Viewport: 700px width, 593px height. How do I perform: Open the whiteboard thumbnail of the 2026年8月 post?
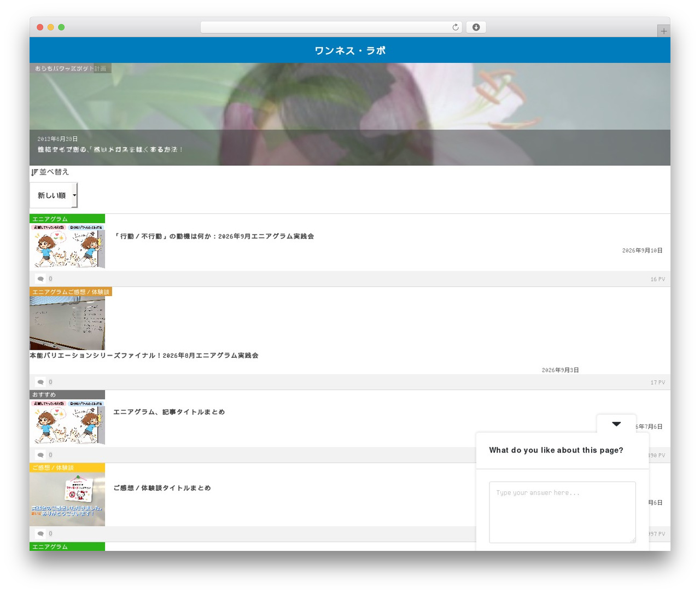[x=67, y=323]
